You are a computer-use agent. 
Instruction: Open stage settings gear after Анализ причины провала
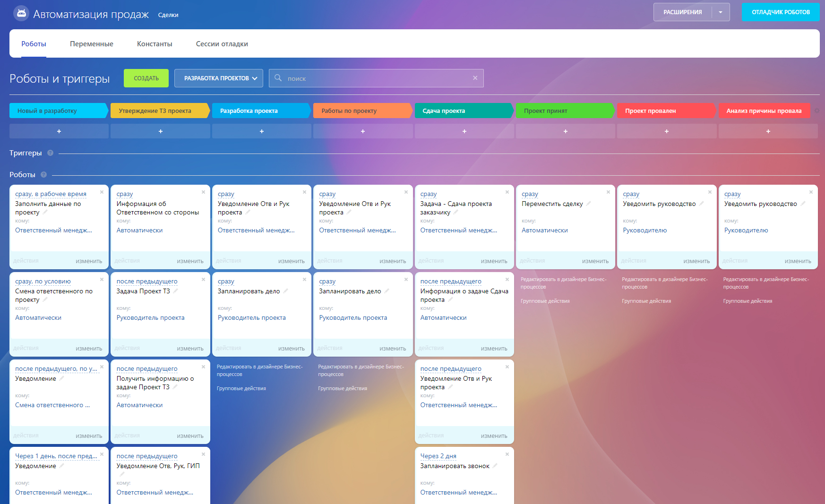click(x=817, y=111)
